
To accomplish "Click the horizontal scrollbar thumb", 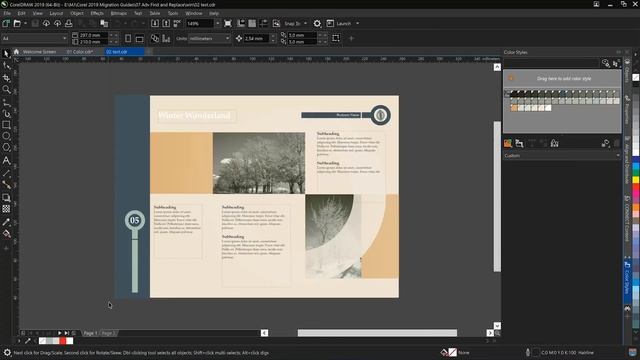I will click(377, 333).
